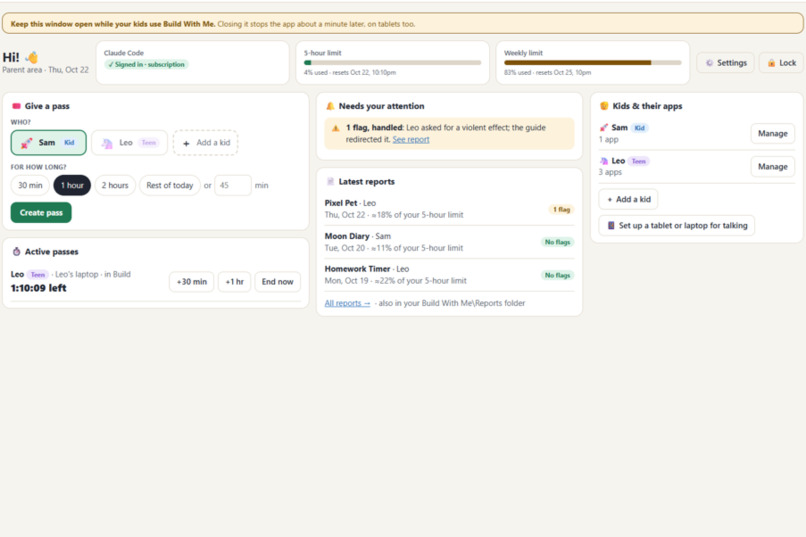
Task: End Leo's pass now
Action: [278, 282]
